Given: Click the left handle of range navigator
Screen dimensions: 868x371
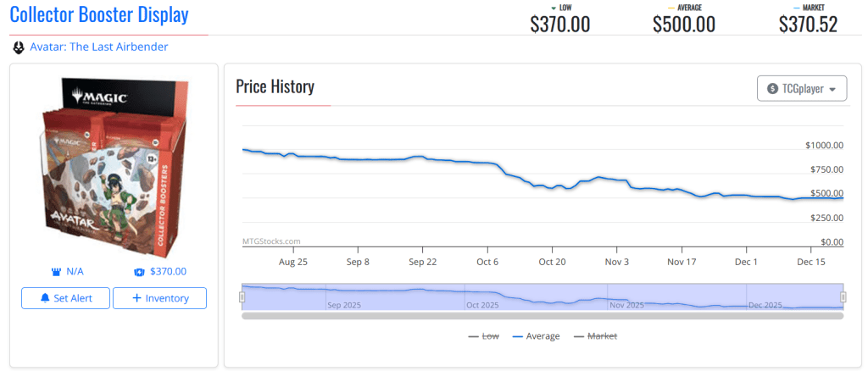Looking at the screenshot, I should [x=242, y=296].
